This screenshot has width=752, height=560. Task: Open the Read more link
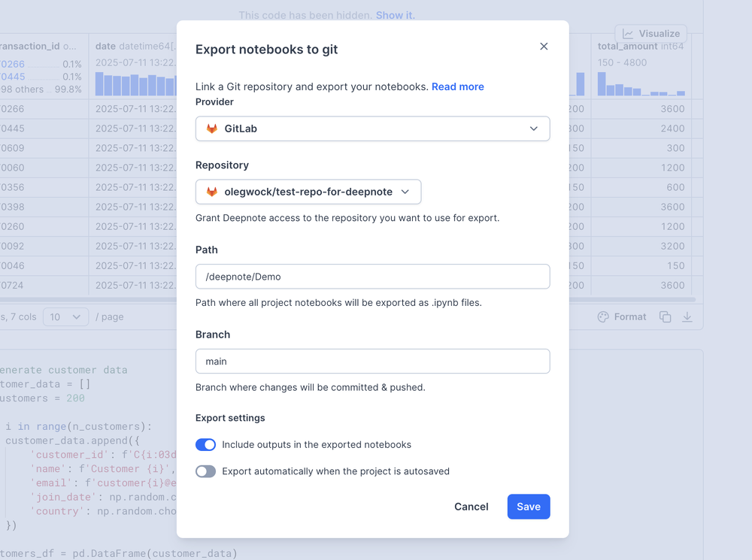(x=457, y=86)
